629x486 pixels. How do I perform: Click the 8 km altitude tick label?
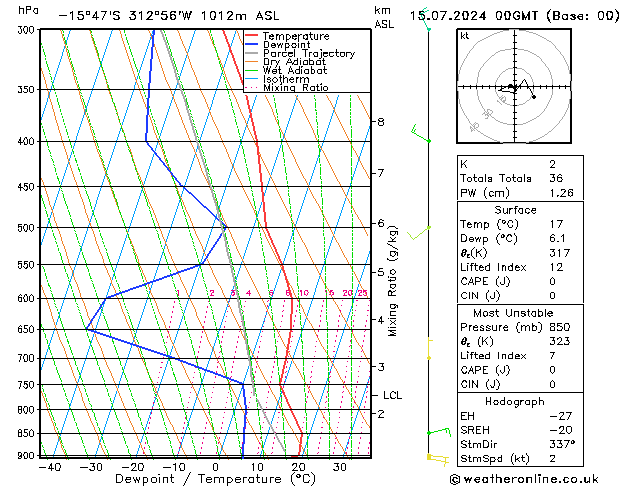[381, 122]
